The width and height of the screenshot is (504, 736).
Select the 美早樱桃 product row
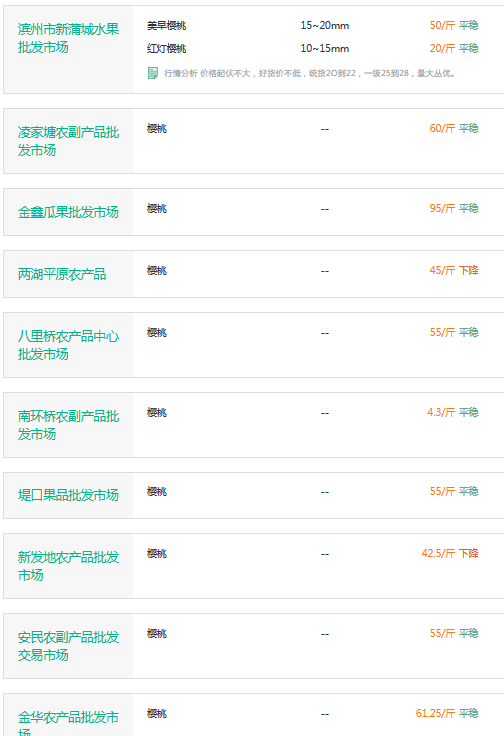313,25
